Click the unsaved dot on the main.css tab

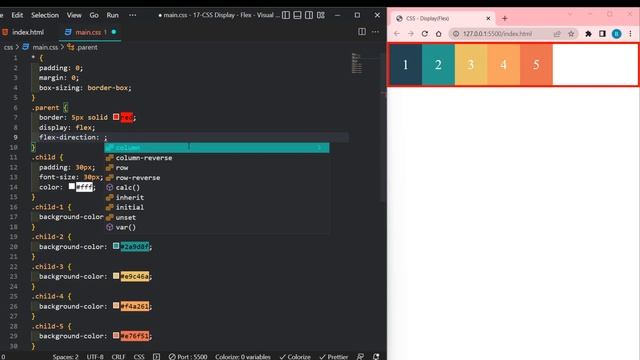114,32
